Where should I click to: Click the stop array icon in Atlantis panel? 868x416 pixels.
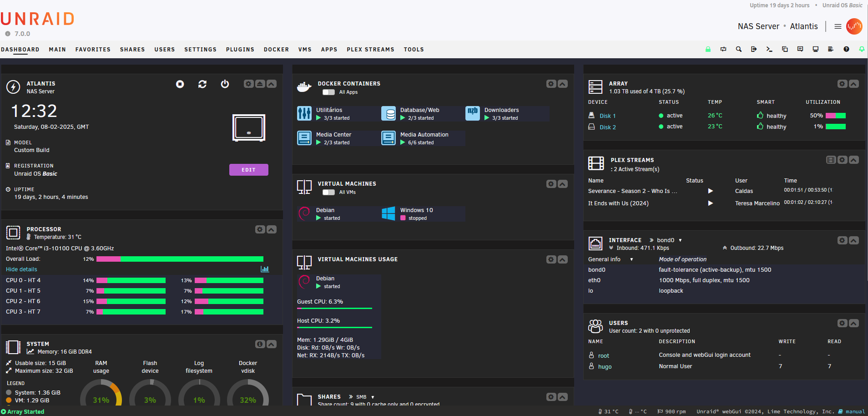coord(180,84)
